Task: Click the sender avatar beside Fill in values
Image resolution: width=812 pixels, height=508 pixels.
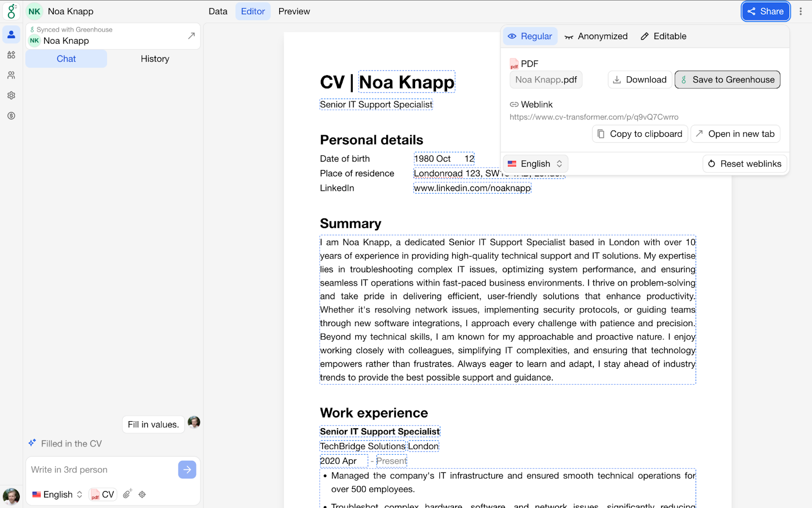Action: [194, 422]
